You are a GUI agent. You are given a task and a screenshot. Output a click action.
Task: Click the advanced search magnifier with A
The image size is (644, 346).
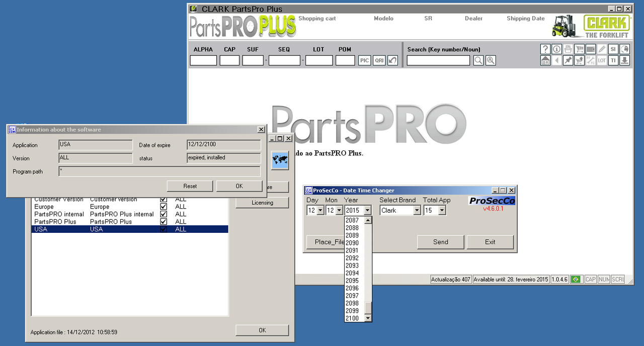pos(491,61)
